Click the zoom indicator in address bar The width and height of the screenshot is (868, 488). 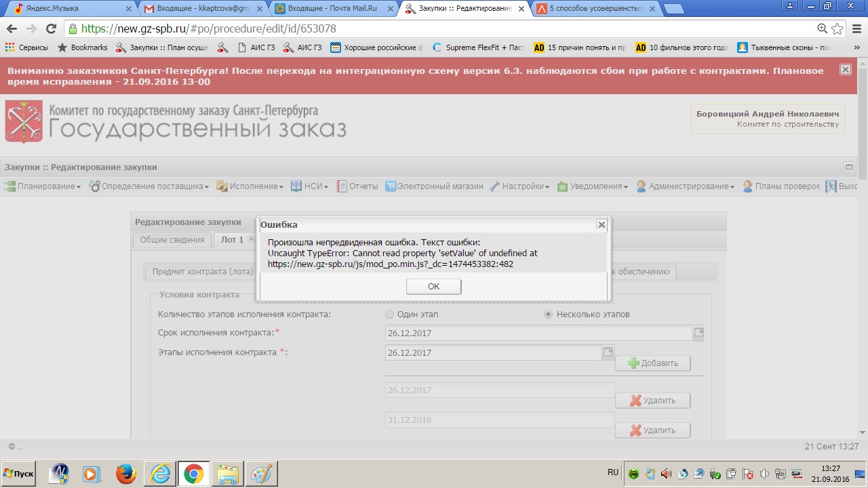click(822, 28)
